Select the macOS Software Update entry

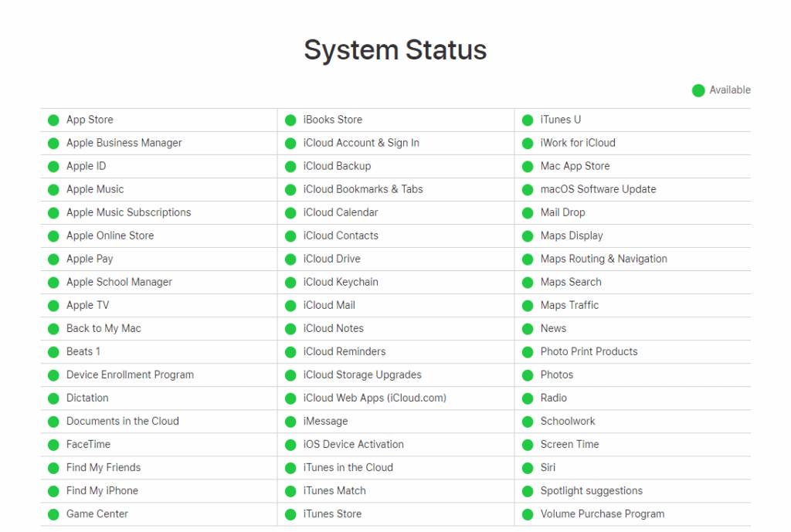(598, 189)
